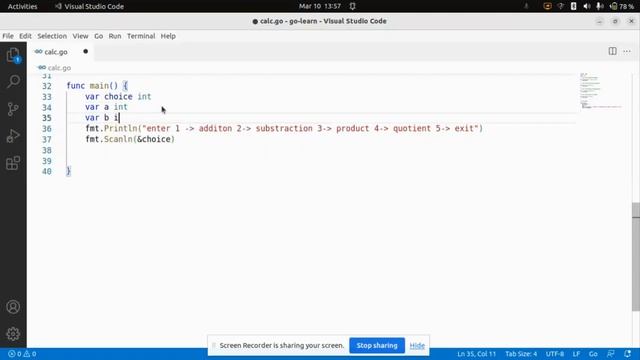640x360 pixels.
Task: Change indentation via Tab Size: 4
Action: [x=521, y=354]
